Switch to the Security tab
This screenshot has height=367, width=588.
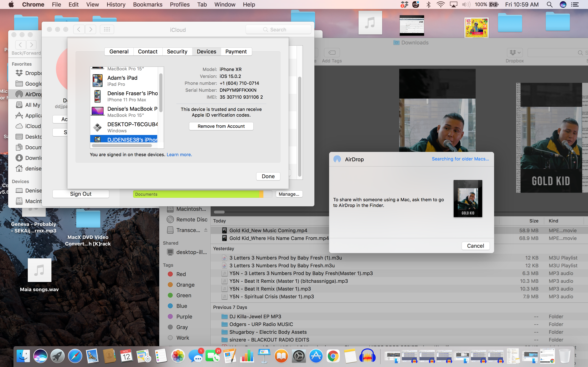[177, 51]
